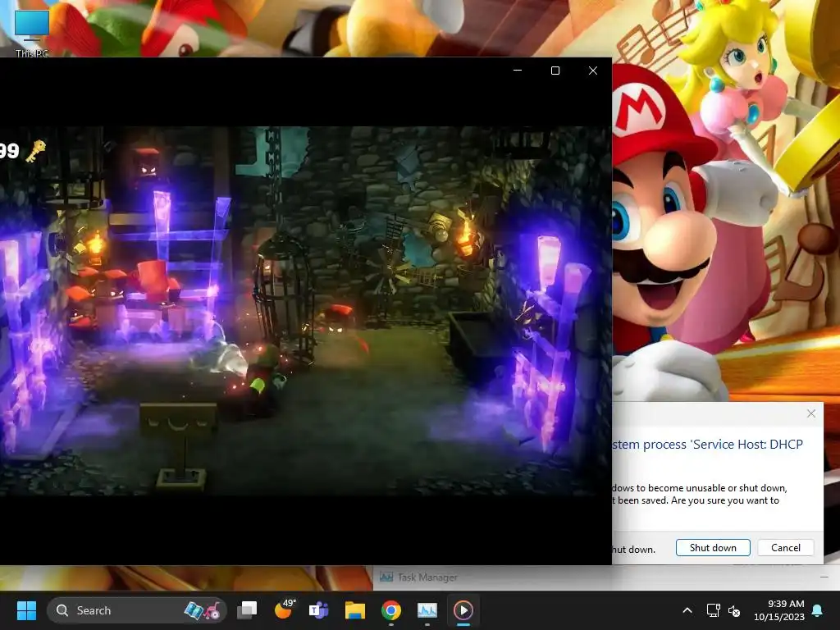The image size is (840, 630).
Task: Click the taskbar Search box
Action: point(137,610)
